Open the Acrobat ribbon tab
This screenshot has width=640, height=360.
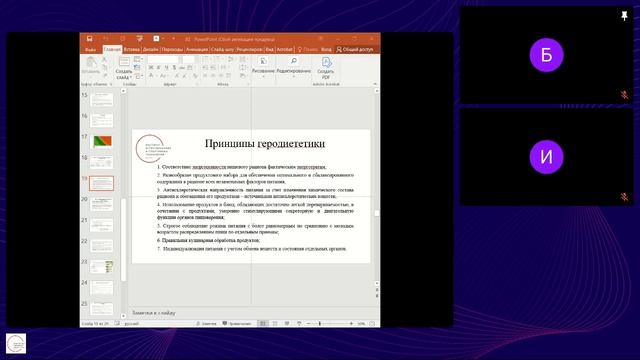[284, 49]
